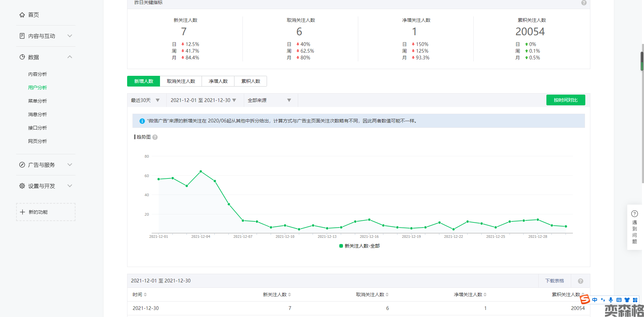Switch to the 取消关注人数 tab
The width and height of the screenshot is (644, 317).
tap(181, 81)
